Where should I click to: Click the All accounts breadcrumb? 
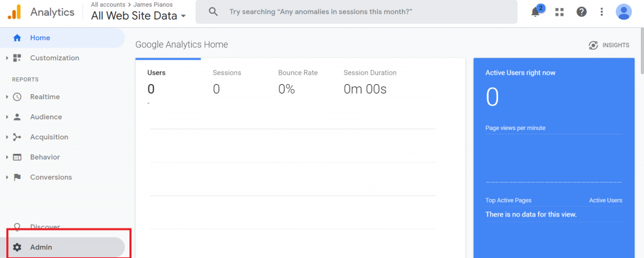[108, 4]
